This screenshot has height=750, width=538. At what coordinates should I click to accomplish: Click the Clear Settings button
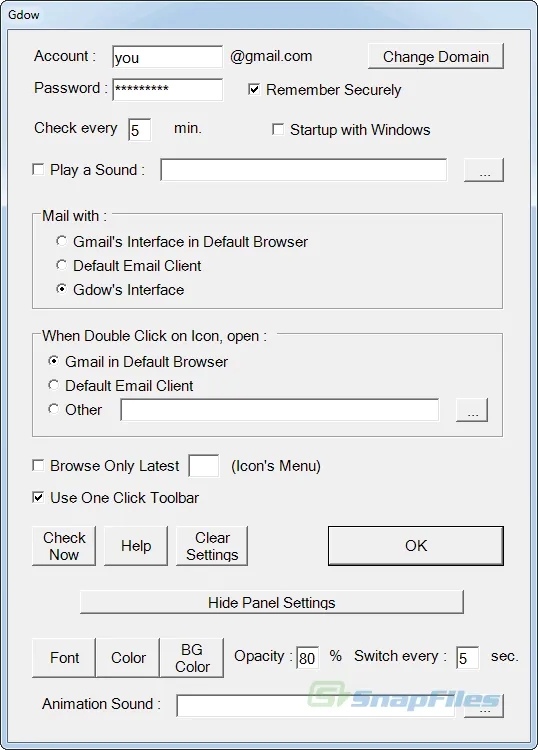point(212,546)
